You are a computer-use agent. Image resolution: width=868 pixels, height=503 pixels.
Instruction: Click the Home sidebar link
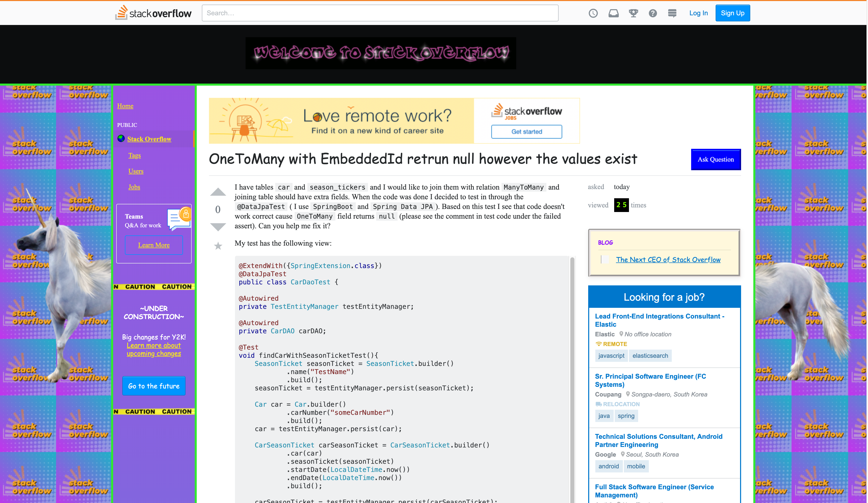(x=125, y=106)
